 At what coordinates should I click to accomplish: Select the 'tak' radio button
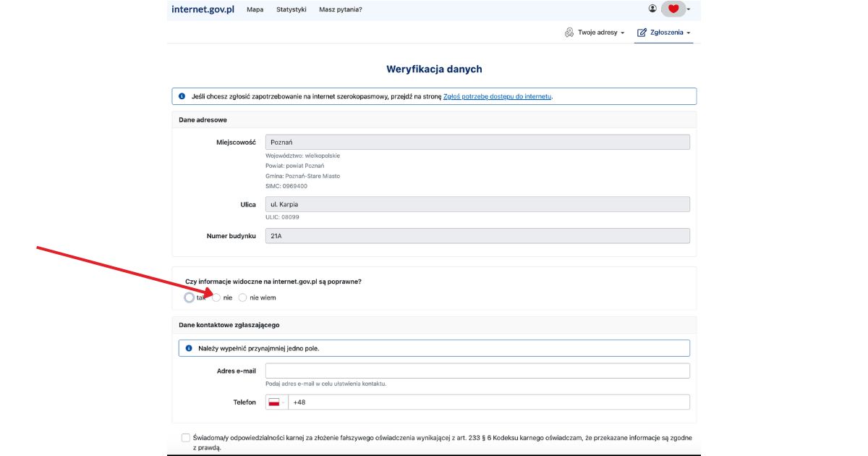[190, 297]
